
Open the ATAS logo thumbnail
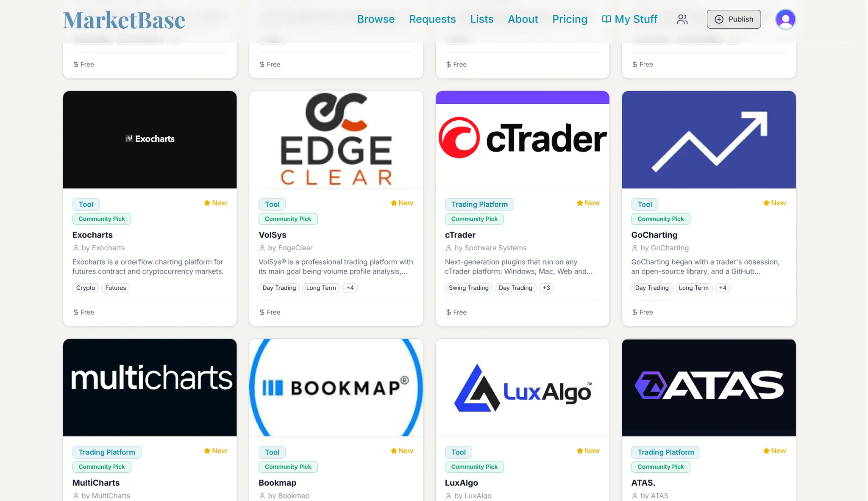pyautogui.click(x=709, y=387)
